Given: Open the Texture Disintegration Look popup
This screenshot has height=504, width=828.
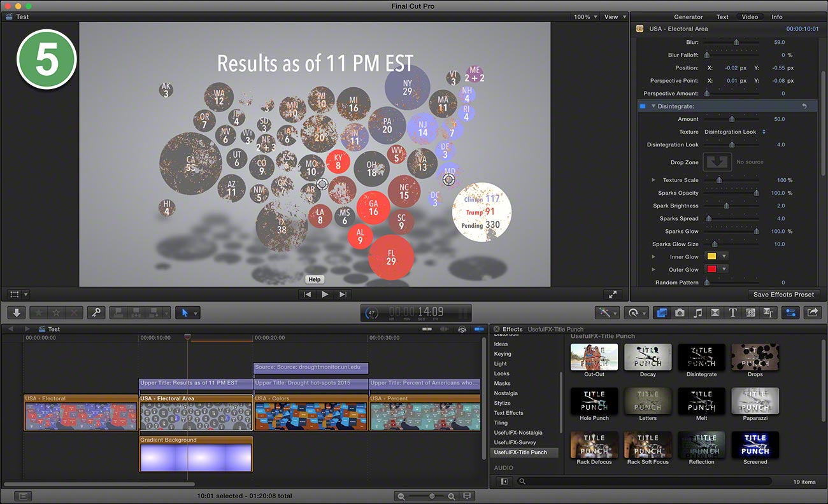Looking at the screenshot, I should pyautogui.click(x=735, y=132).
